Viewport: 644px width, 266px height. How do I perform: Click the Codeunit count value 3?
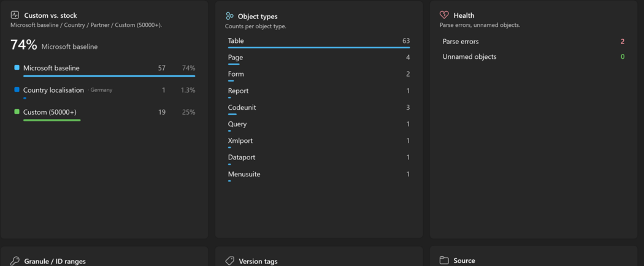click(408, 107)
